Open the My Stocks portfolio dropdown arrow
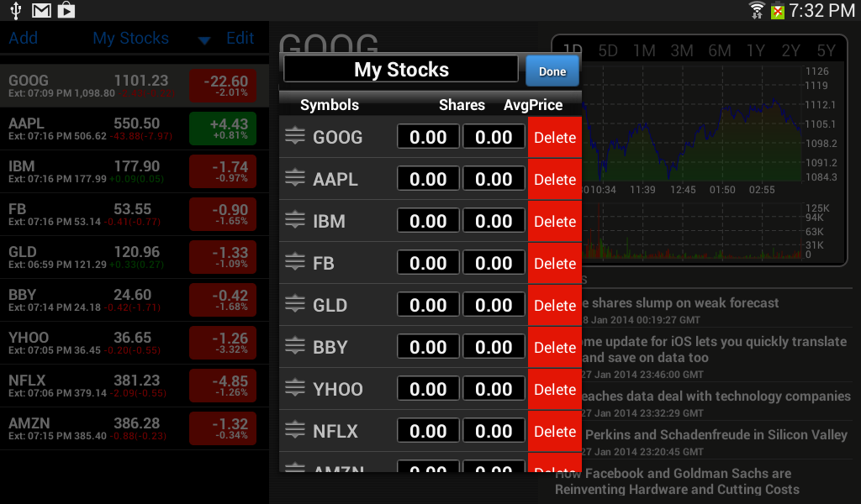 coord(204,40)
